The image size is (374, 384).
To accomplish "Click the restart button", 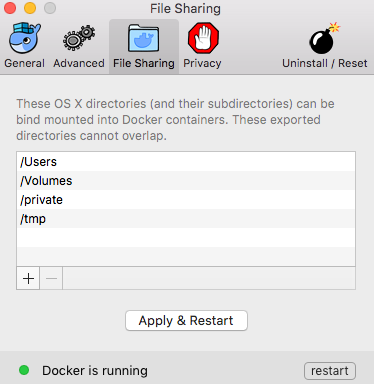I will point(330,371).
